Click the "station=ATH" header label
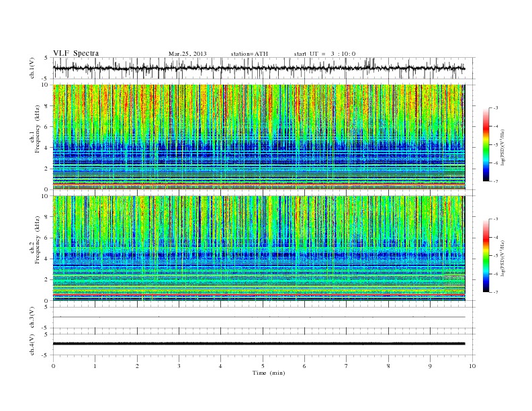The height and width of the screenshot is (411, 532). pyautogui.click(x=249, y=54)
